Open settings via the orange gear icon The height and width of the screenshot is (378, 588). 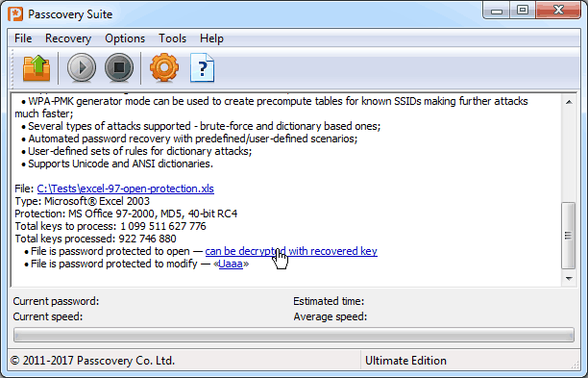click(164, 68)
